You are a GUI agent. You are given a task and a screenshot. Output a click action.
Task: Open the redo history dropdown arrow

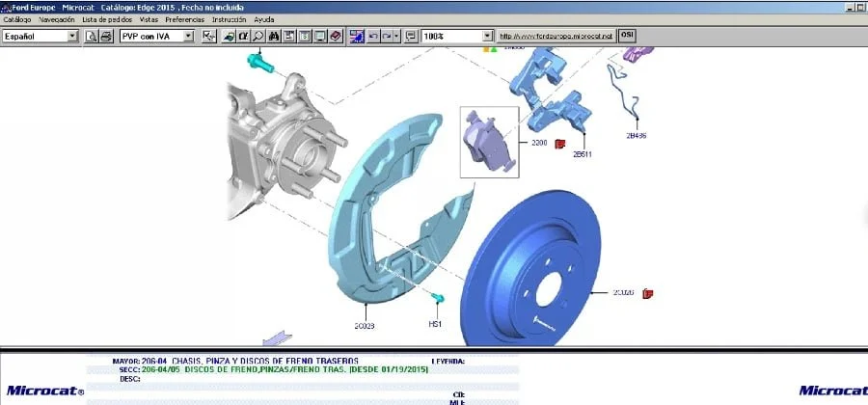(396, 36)
